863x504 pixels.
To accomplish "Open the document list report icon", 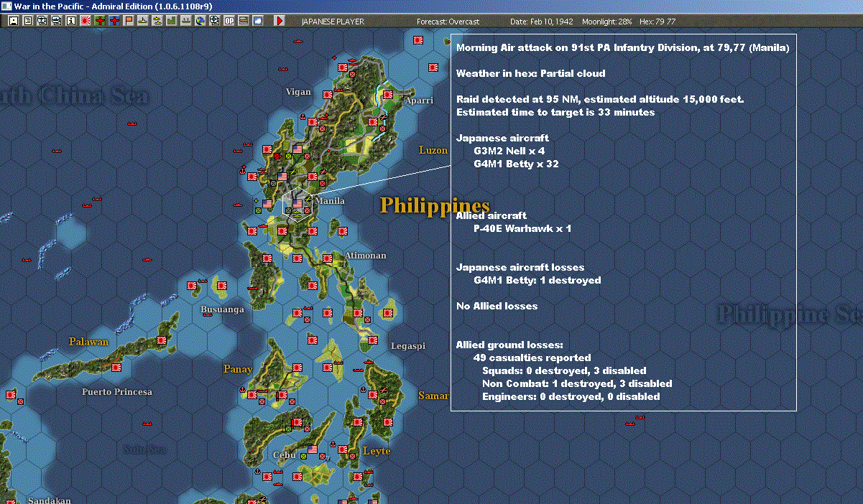I will click(27, 21).
